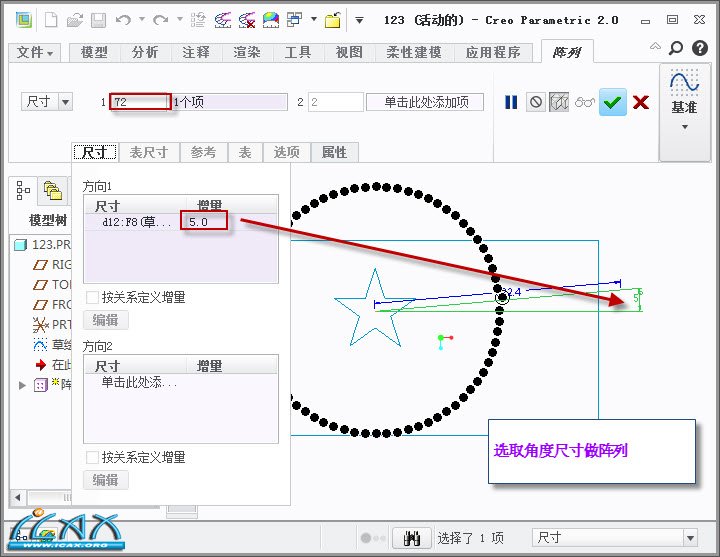The width and height of the screenshot is (720, 557).
Task: Open the Datum (基准) menu
Action: click(x=685, y=113)
